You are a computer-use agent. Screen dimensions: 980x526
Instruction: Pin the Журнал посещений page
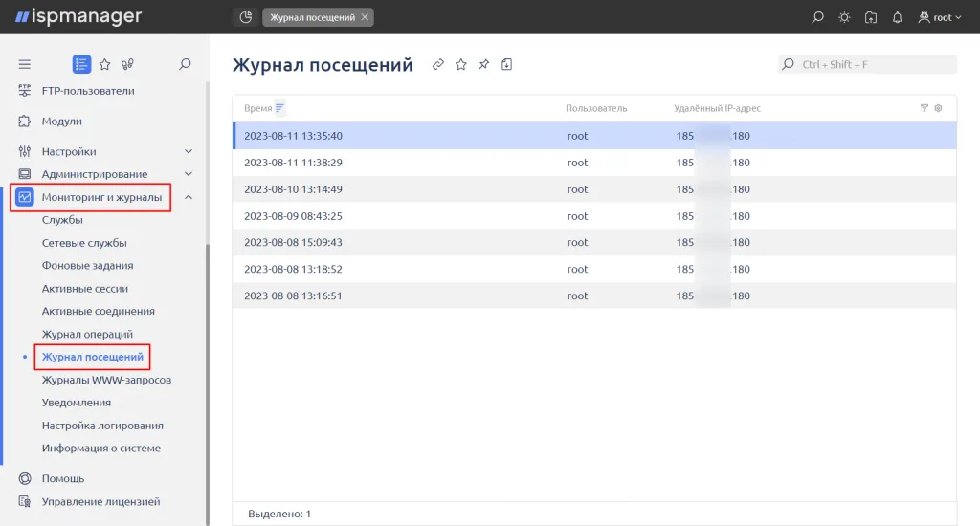coord(483,64)
